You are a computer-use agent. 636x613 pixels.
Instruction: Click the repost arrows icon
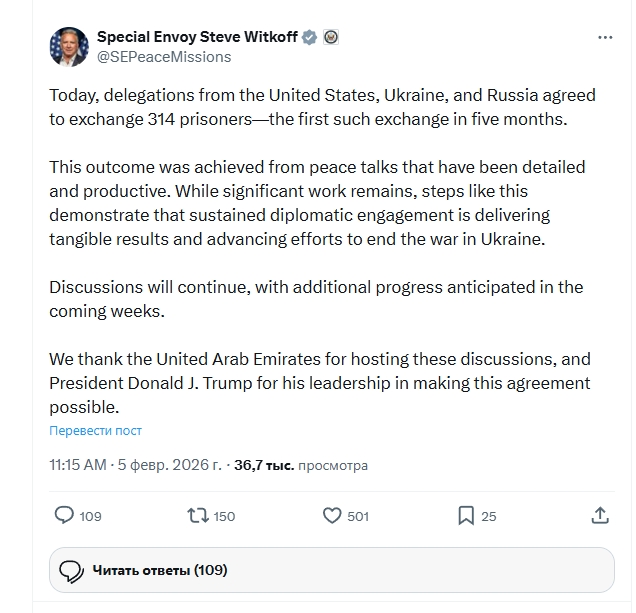click(198, 516)
